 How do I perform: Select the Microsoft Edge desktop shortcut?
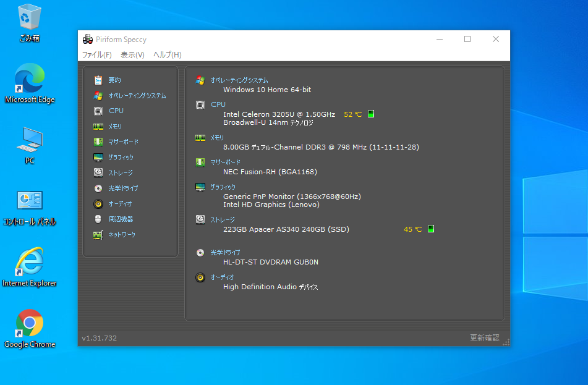(30, 83)
